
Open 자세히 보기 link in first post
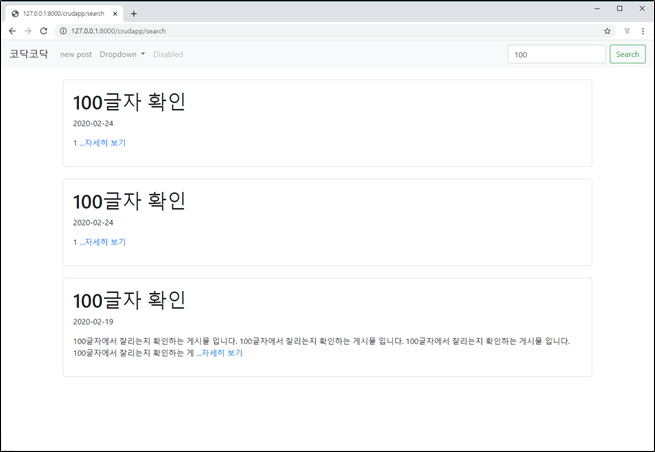pos(103,143)
